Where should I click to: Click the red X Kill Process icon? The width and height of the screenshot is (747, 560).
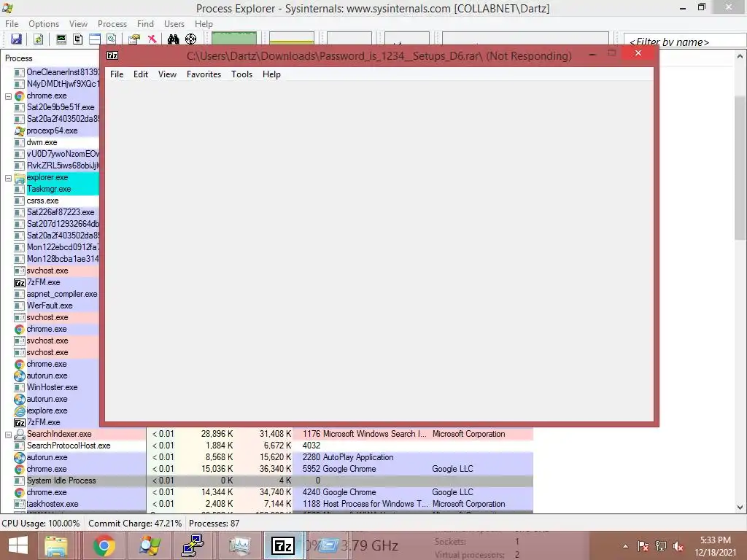tap(152, 39)
